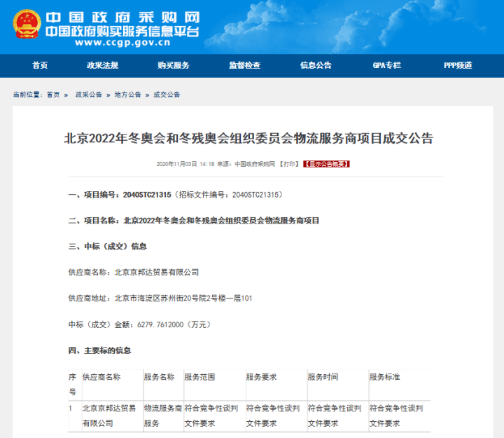
Task: Click the 中国政府采购网 site title text
Action: (122, 17)
